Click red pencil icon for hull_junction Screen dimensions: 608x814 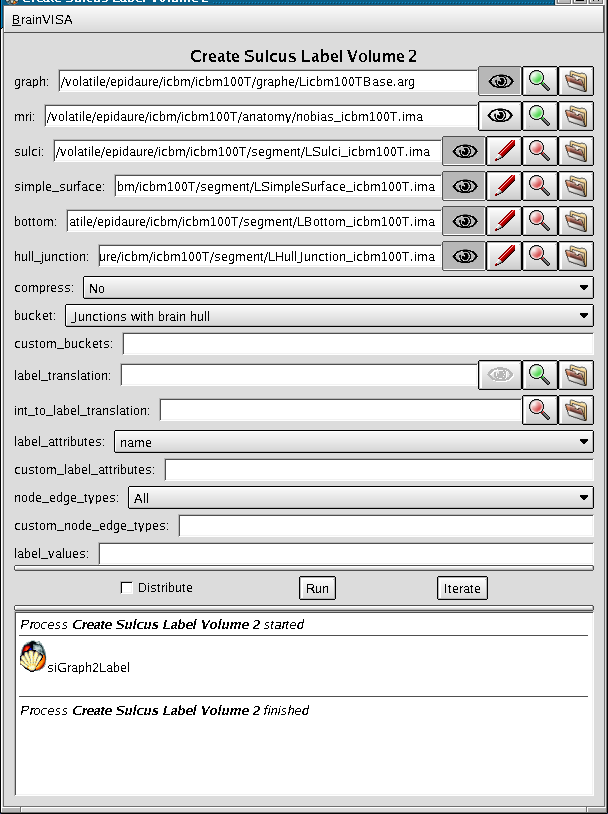(505, 256)
